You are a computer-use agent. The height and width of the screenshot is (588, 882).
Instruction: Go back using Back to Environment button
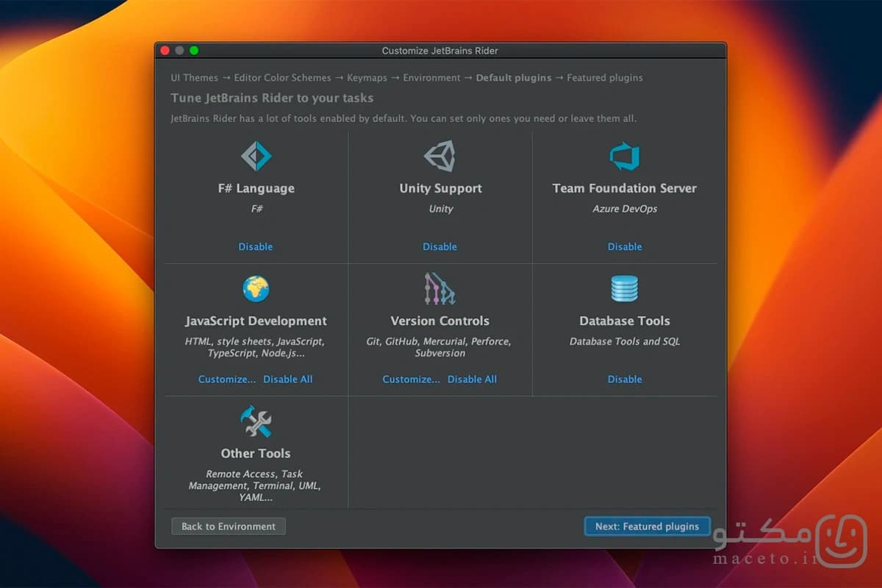[229, 526]
